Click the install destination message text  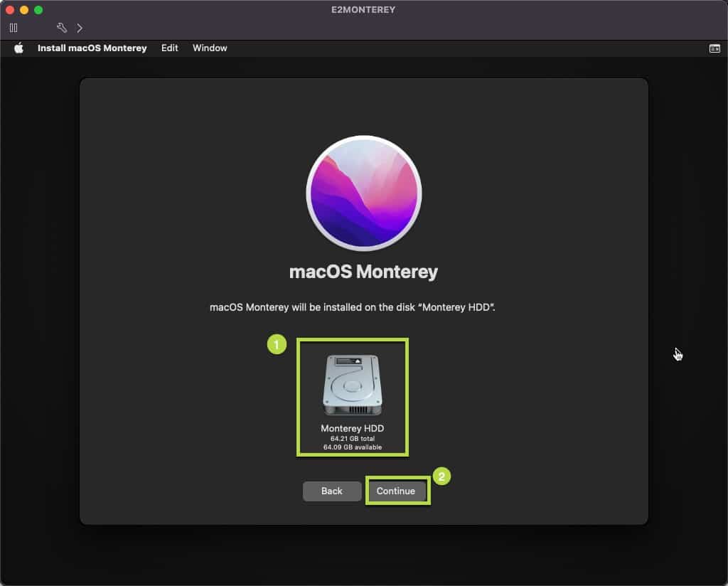pyautogui.click(x=353, y=307)
